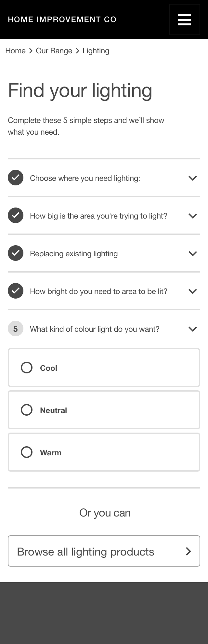Go to Home in breadcrumb
This screenshot has height=644, width=208.
(x=15, y=51)
